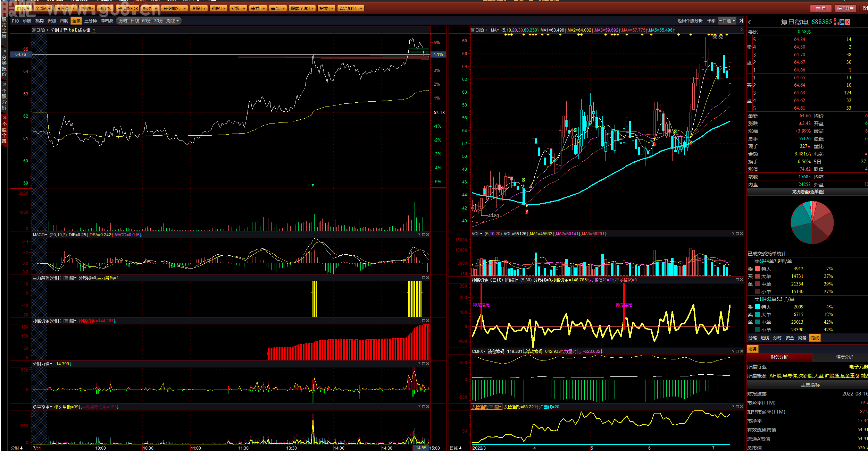Switch to the 分笔 tab
Image resolution: width=868 pixels, height=451 pixels.
click(752, 338)
